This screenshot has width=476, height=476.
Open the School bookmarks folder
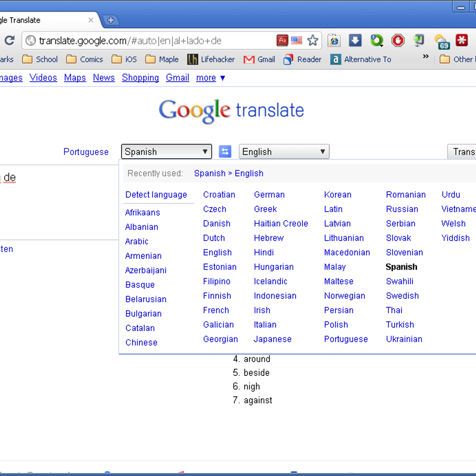(x=40, y=59)
